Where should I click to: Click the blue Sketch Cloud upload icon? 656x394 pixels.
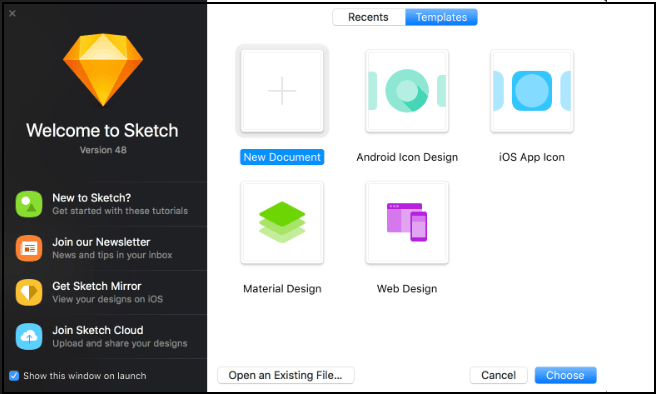pos(29,336)
